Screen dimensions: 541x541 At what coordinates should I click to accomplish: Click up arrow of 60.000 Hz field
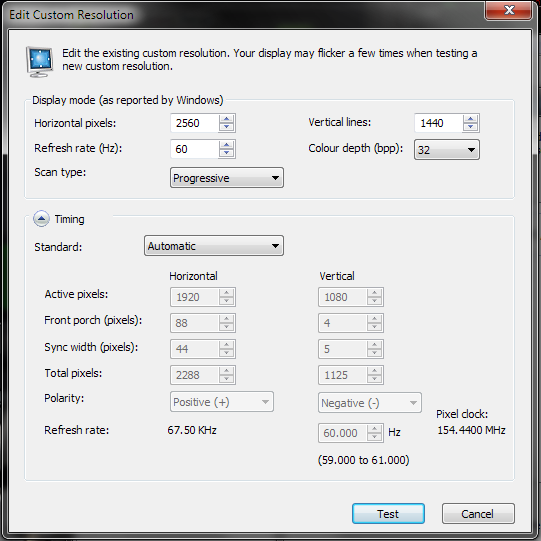click(x=375, y=429)
